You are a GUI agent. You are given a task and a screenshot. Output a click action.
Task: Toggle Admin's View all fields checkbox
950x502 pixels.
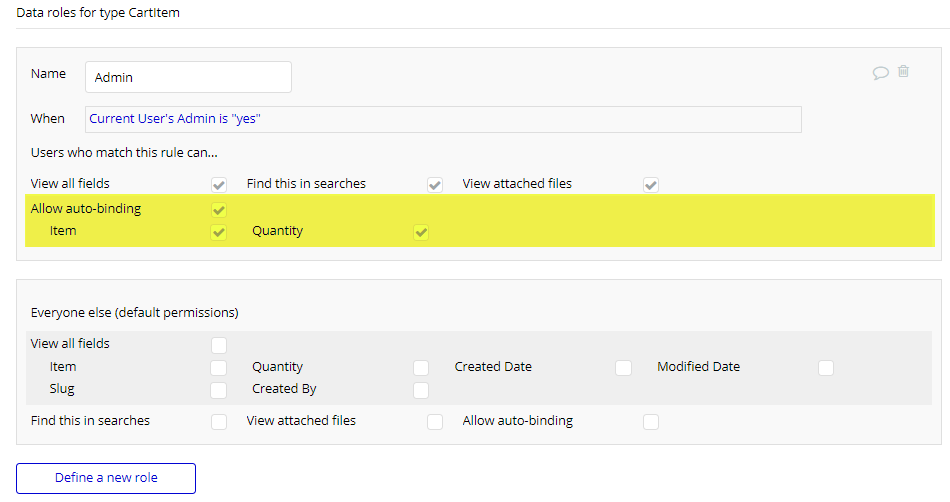click(219, 185)
